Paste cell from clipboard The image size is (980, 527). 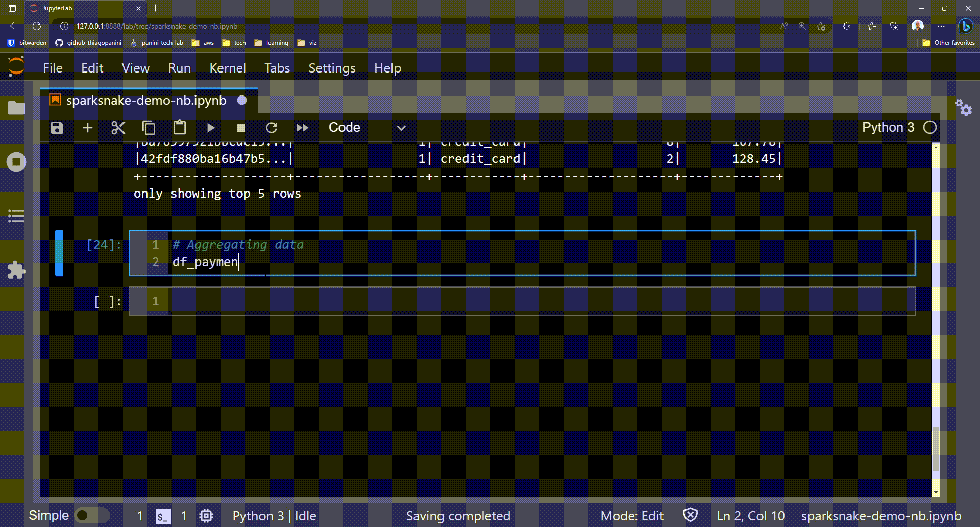(x=179, y=128)
